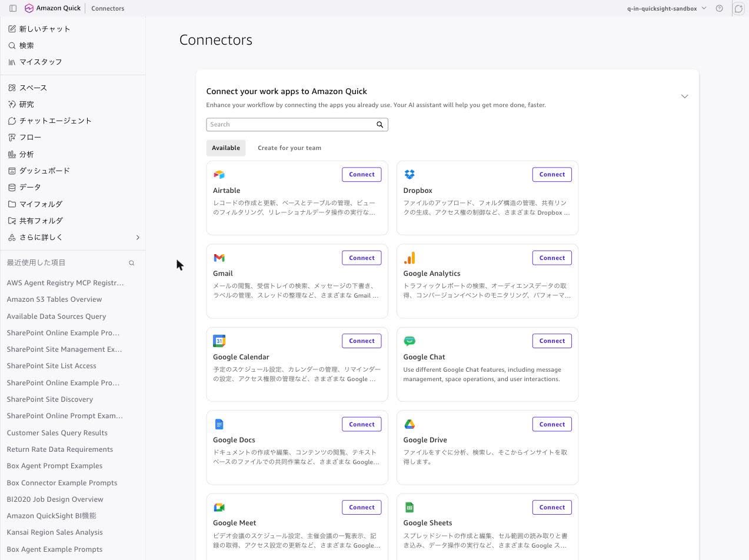This screenshot has width=749, height=560.
Task: Click the Google Analytics logo icon
Action: click(410, 258)
